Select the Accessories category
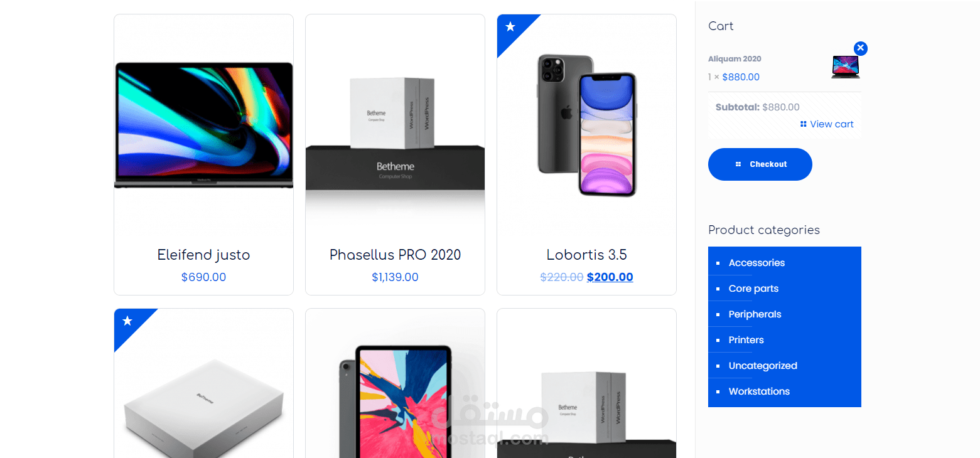Image resolution: width=980 pixels, height=458 pixels. click(x=757, y=263)
